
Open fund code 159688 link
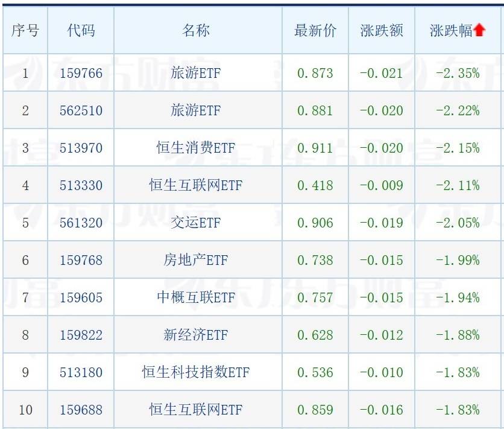coord(81,410)
